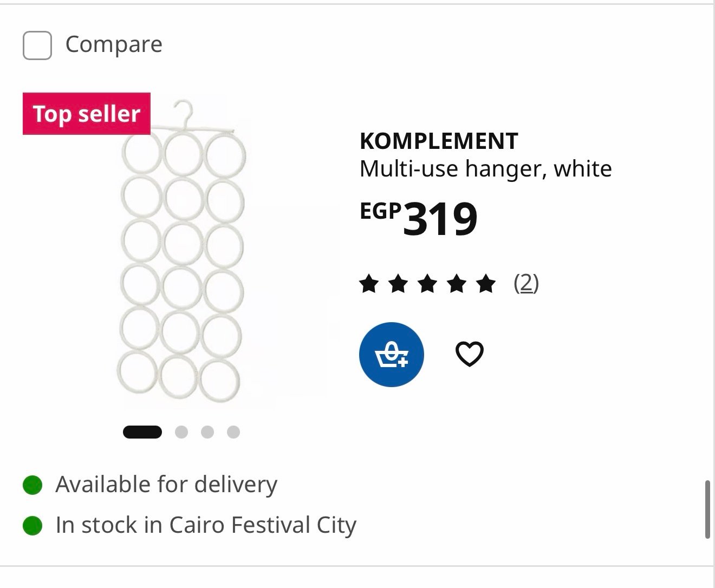715x588 pixels.
Task: Open the Top seller badge
Action: [87, 114]
